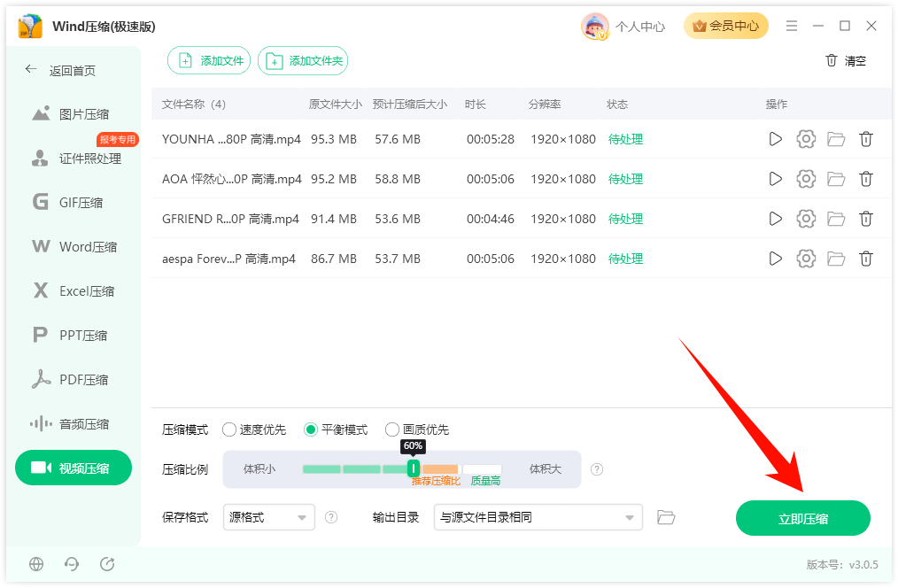The height and width of the screenshot is (588, 898).
Task: Open folder icon for AOA video
Action: click(x=836, y=179)
